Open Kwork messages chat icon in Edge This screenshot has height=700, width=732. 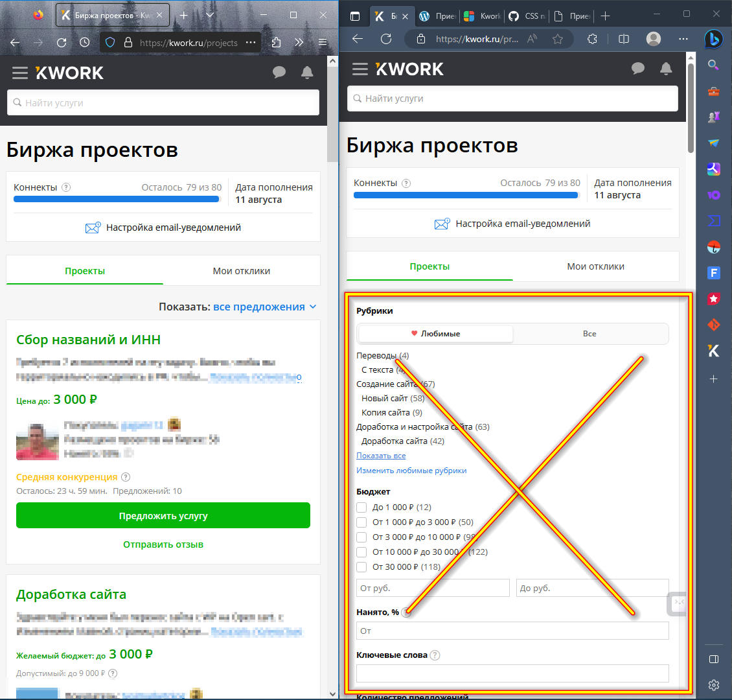pyautogui.click(x=637, y=69)
